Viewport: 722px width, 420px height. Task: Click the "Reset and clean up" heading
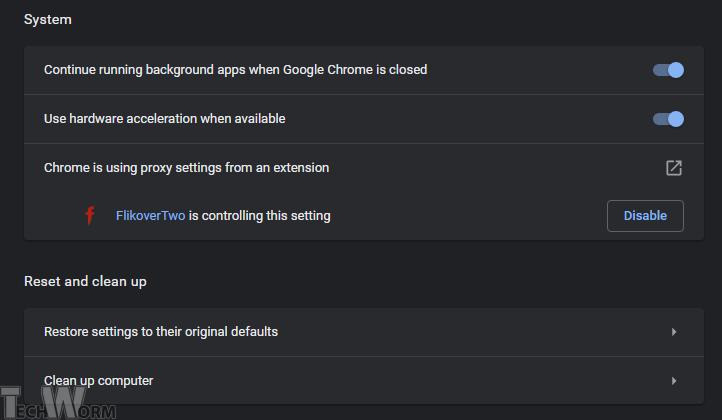(85, 282)
